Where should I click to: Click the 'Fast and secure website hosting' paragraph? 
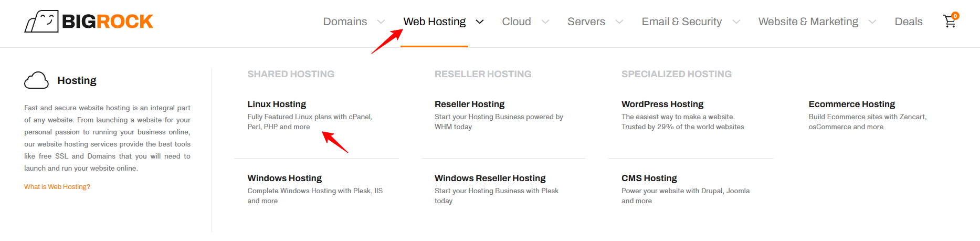click(x=107, y=138)
